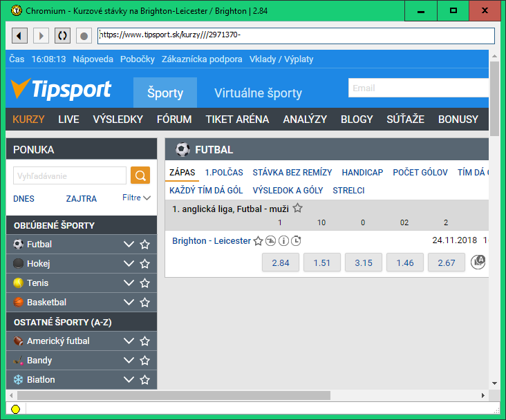Open the Filtre dropdown
The width and height of the screenshot is (506, 420).
[x=136, y=198]
